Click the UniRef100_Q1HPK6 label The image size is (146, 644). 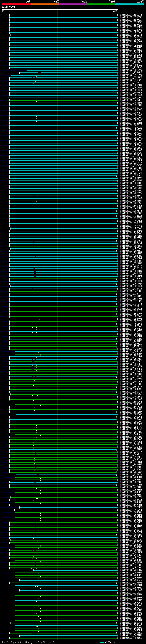(131, 555)
